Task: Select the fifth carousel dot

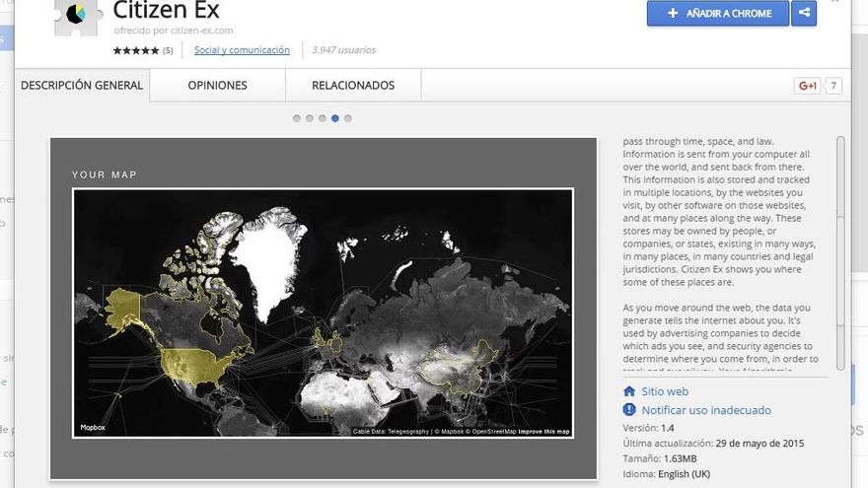Action: click(x=348, y=118)
